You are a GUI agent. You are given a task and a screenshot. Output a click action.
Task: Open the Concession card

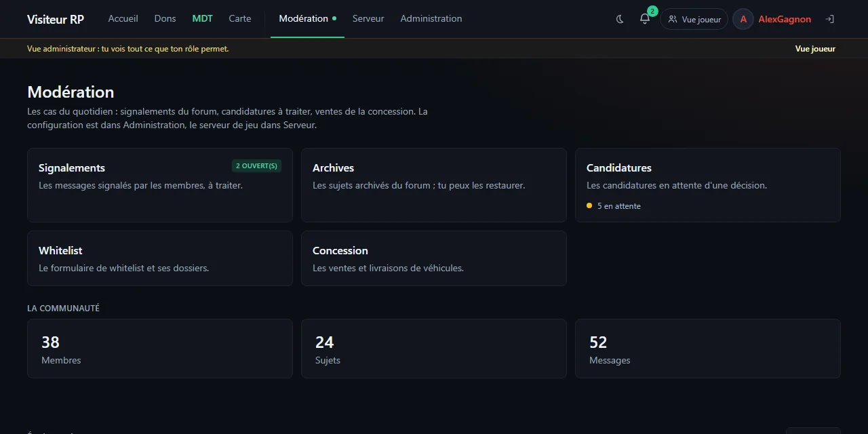point(434,258)
